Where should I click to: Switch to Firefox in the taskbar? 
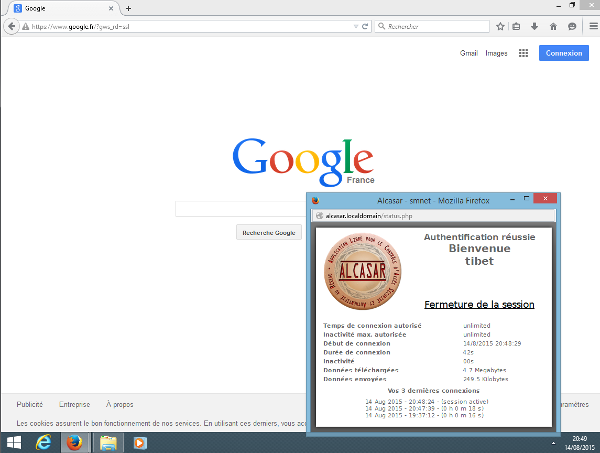(x=75, y=443)
